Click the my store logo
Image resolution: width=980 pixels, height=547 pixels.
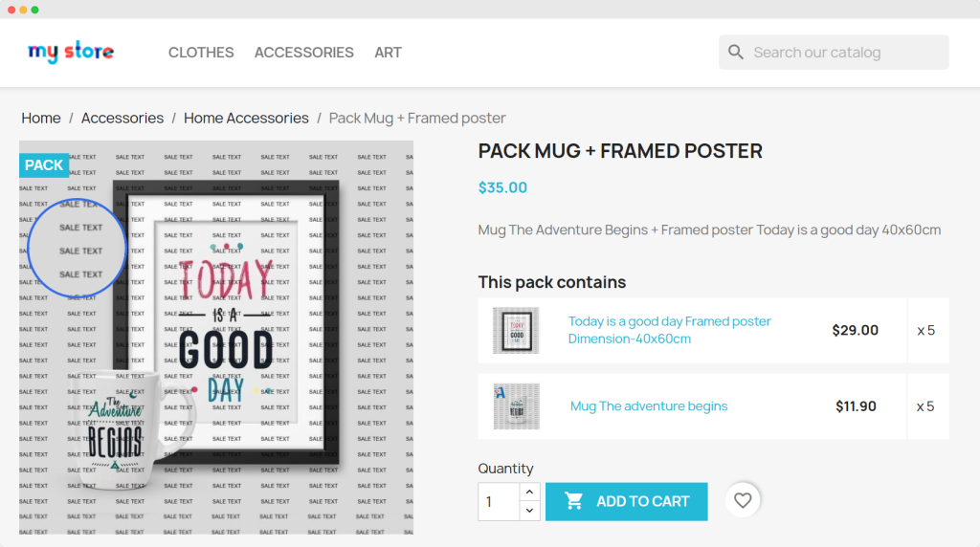coord(71,52)
